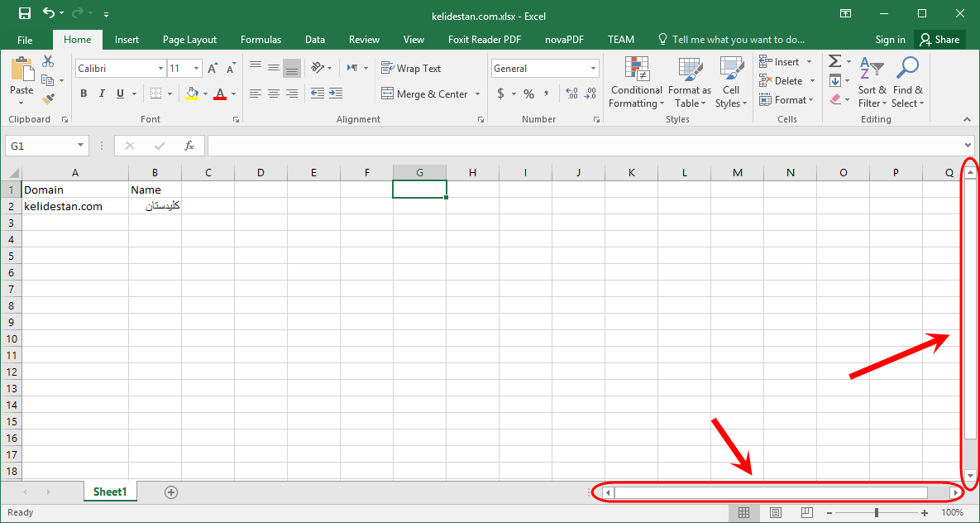Apply red font color
The image size is (980, 523).
(219, 94)
